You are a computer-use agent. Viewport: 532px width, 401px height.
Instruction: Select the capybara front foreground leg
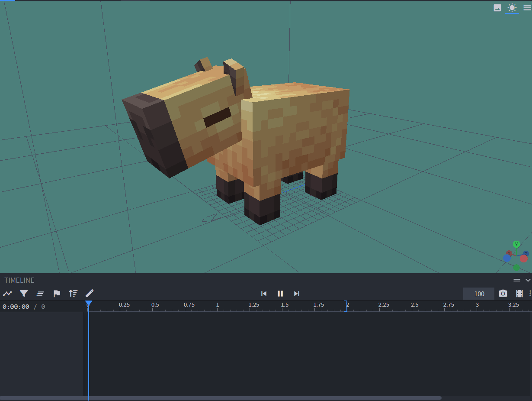(x=262, y=204)
